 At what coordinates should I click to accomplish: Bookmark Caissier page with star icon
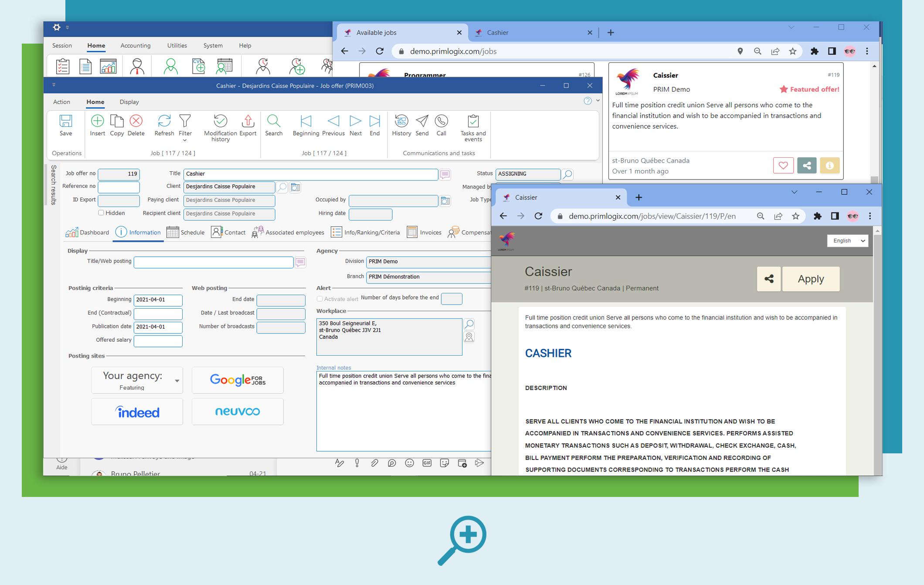(x=795, y=216)
